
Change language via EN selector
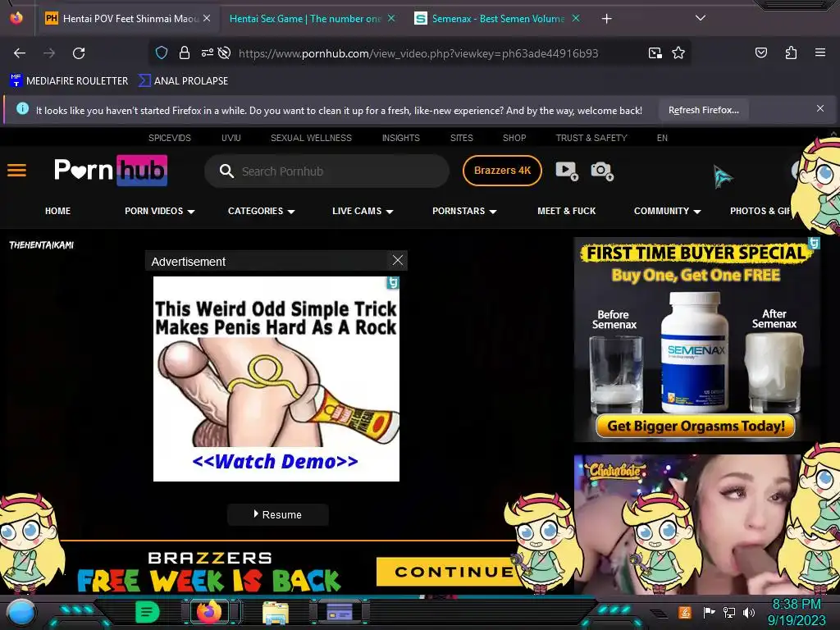(x=662, y=138)
